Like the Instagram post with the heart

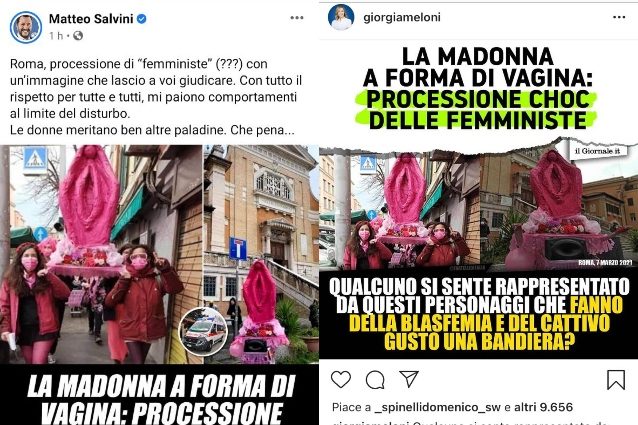point(341,379)
